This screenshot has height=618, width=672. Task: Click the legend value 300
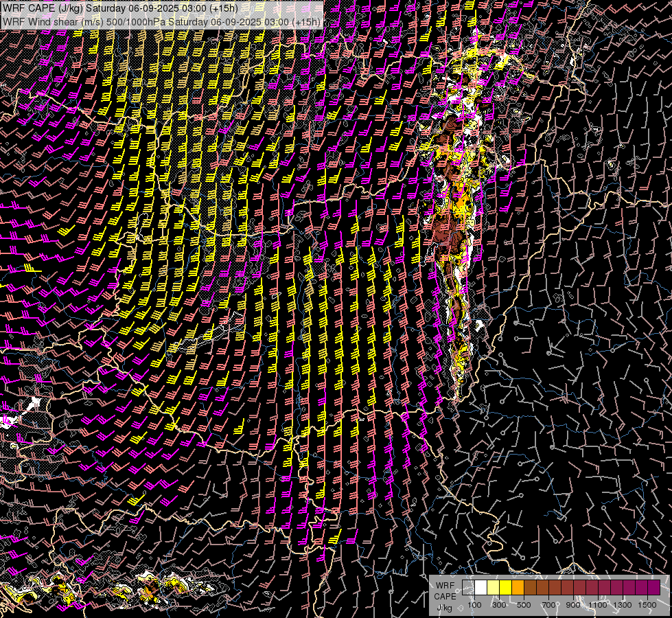[x=499, y=605]
